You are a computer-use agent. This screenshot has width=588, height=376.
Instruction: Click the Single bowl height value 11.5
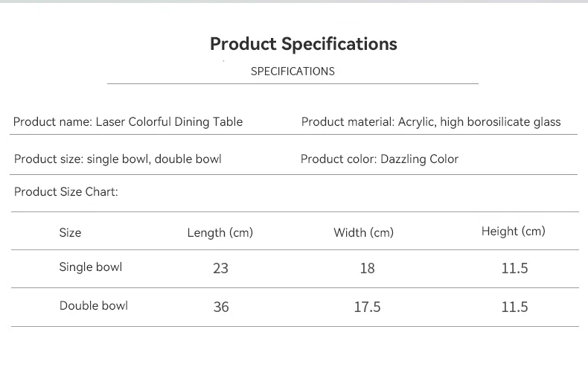click(x=514, y=268)
